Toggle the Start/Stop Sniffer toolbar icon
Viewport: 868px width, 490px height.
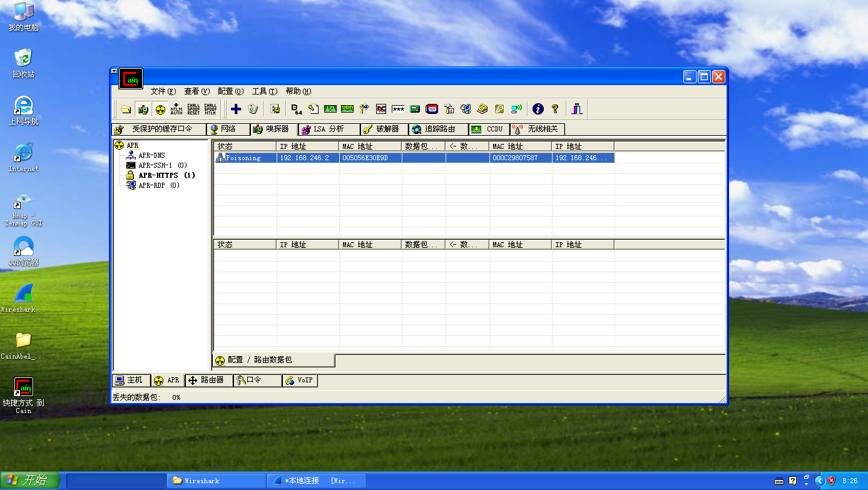[x=143, y=109]
